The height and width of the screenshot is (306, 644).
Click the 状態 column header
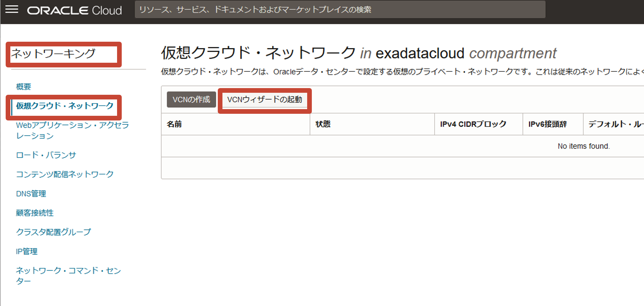click(323, 124)
